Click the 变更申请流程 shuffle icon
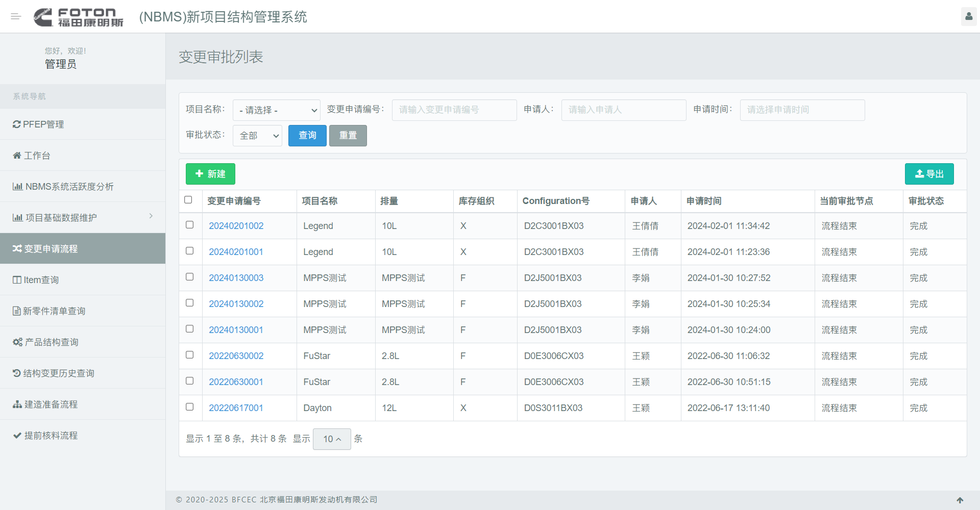This screenshot has height=510, width=980. 17,249
